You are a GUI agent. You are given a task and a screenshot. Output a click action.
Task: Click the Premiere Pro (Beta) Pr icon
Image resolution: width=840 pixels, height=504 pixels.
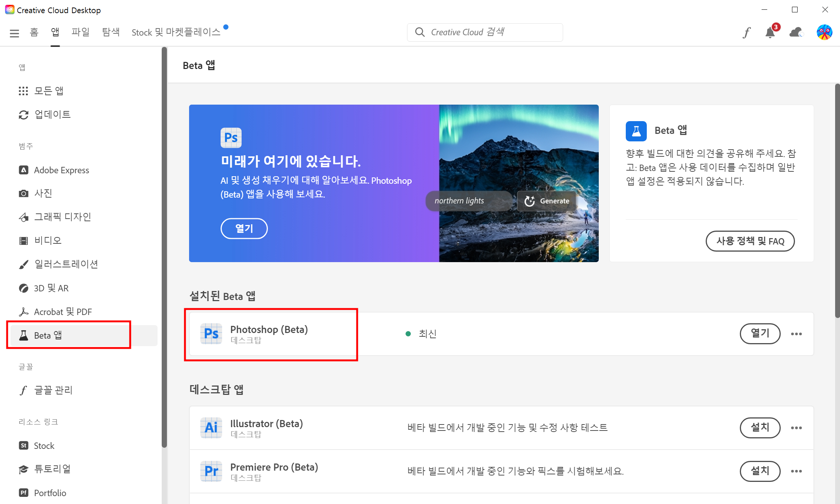pyautogui.click(x=211, y=471)
